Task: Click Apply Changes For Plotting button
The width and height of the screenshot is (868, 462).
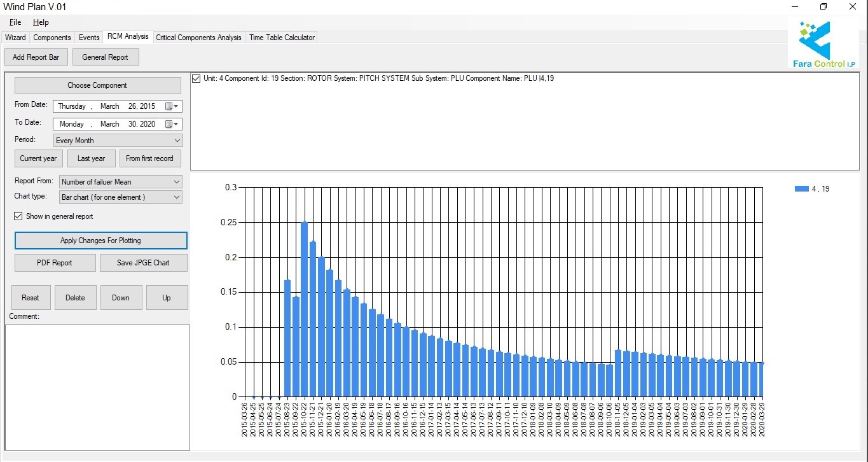Action: (x=100, y=241)
